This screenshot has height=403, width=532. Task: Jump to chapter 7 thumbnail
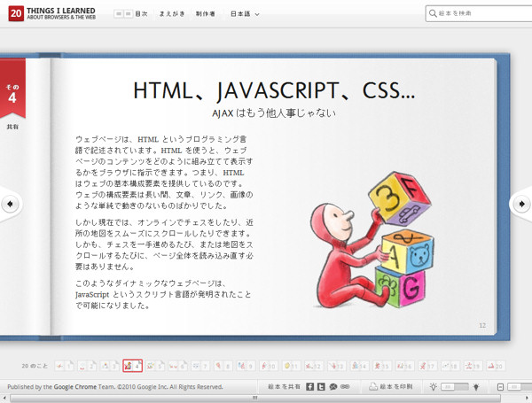(x=201, y=366)
